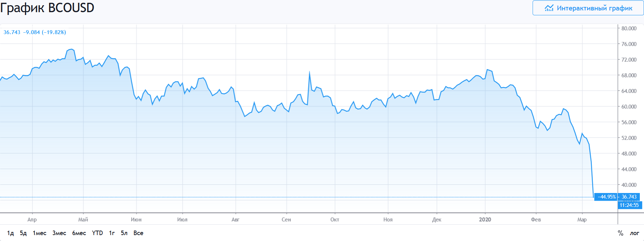The height and width of the screenshot is (241, 644).
Task: Click the 2020 marker on time axis
Action: 485,219
